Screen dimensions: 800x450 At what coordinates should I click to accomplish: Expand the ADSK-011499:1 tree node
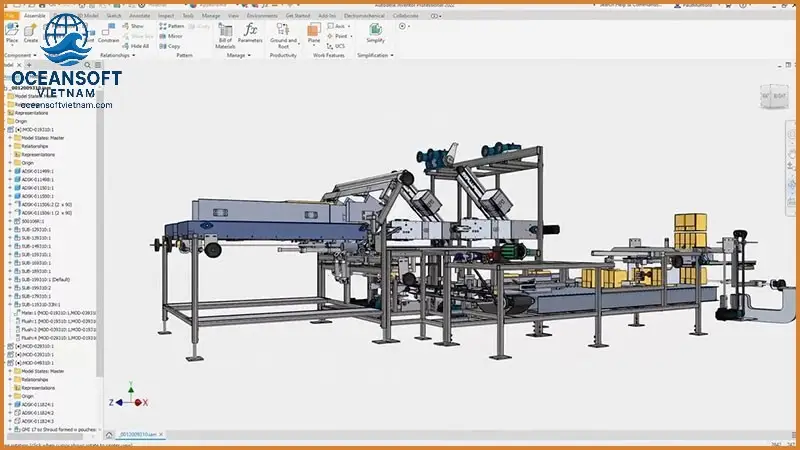point(10,171)
